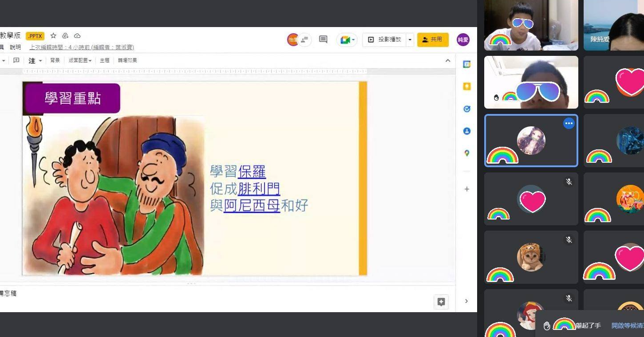Screen dimensions: 644x337
Task: Open the 說明 help menu
Action: [x=16, y=47]
